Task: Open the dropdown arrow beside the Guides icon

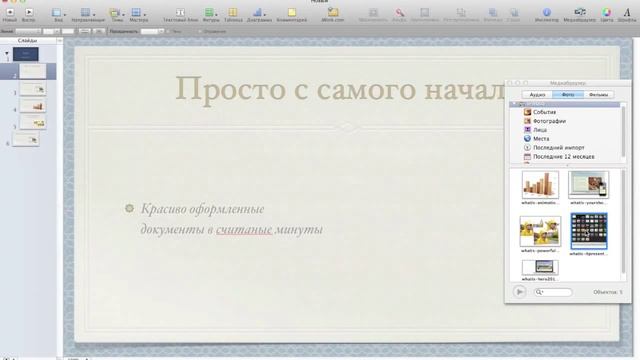Action: tap(94, 14)
